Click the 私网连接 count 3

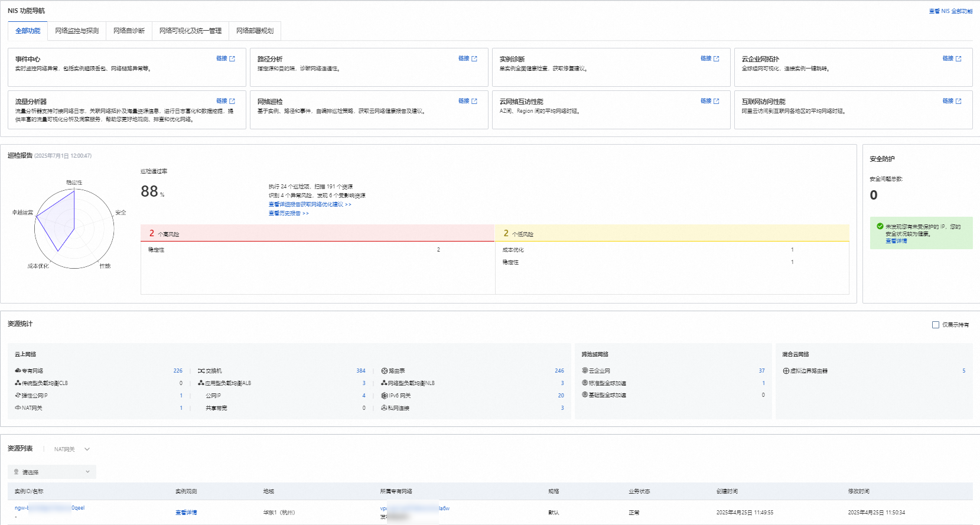coord(562,408)
